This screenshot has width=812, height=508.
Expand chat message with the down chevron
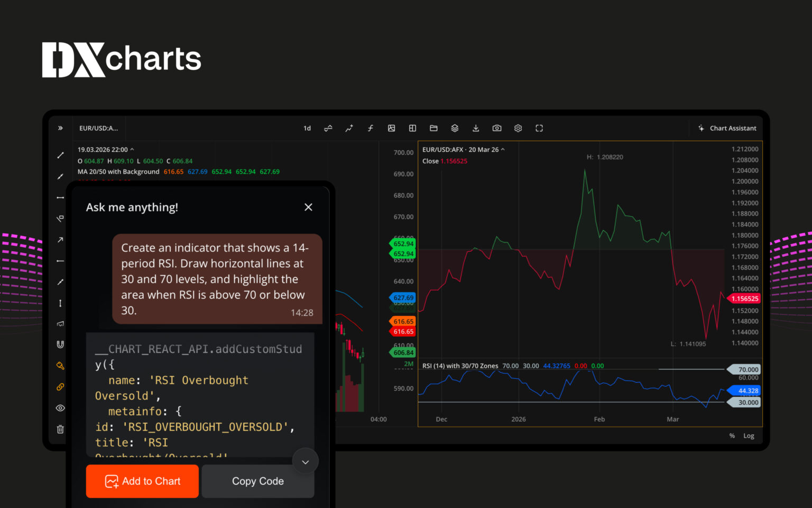point(305,461)
